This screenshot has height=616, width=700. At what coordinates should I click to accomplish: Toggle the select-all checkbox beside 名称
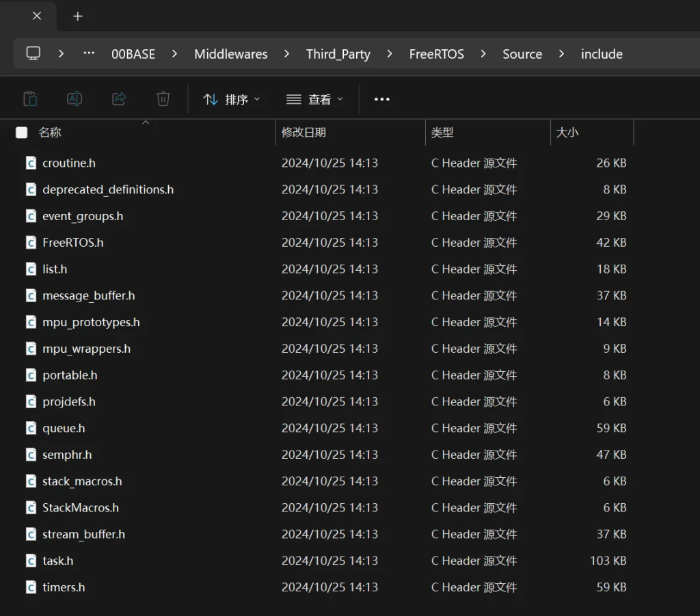(x=22, y=133)
